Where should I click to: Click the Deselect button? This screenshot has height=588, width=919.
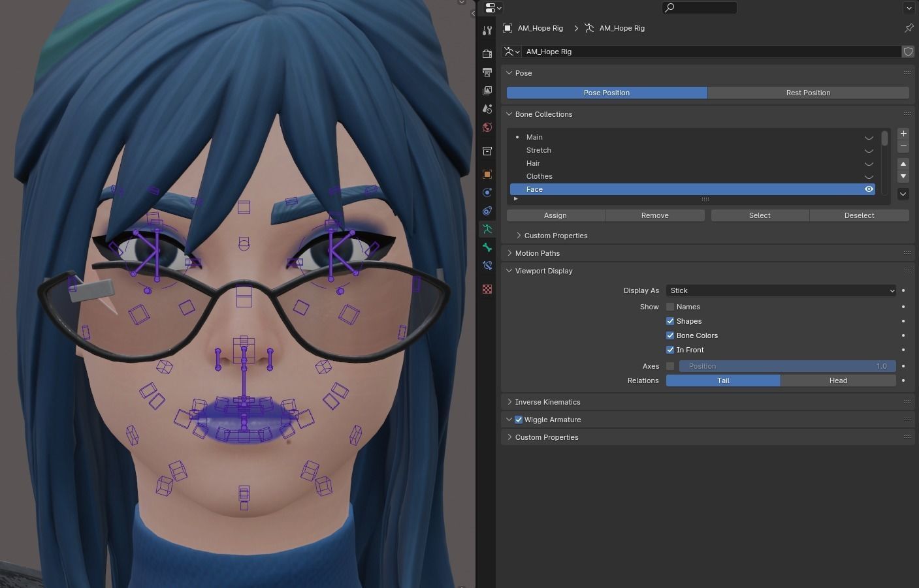(860, 215)
